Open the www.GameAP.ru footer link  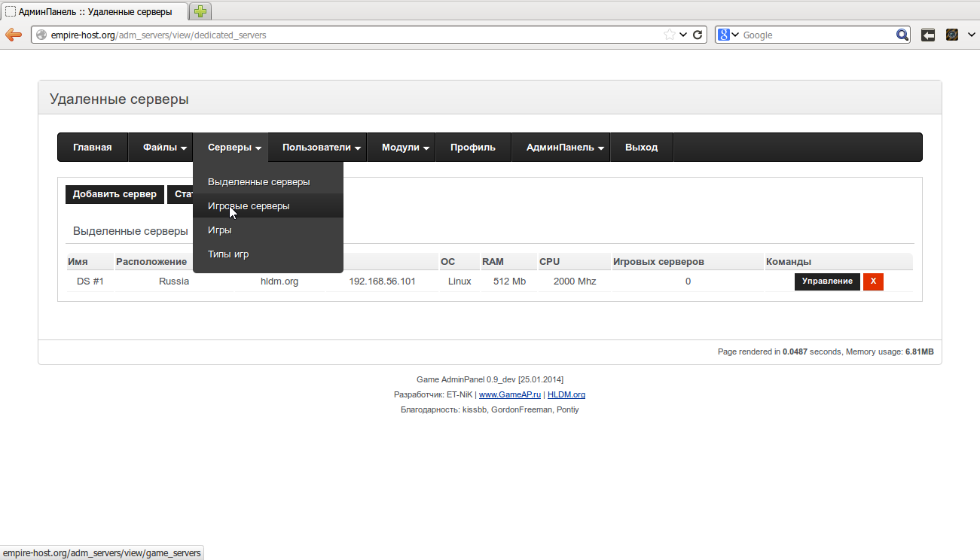(x=510, y=394)
